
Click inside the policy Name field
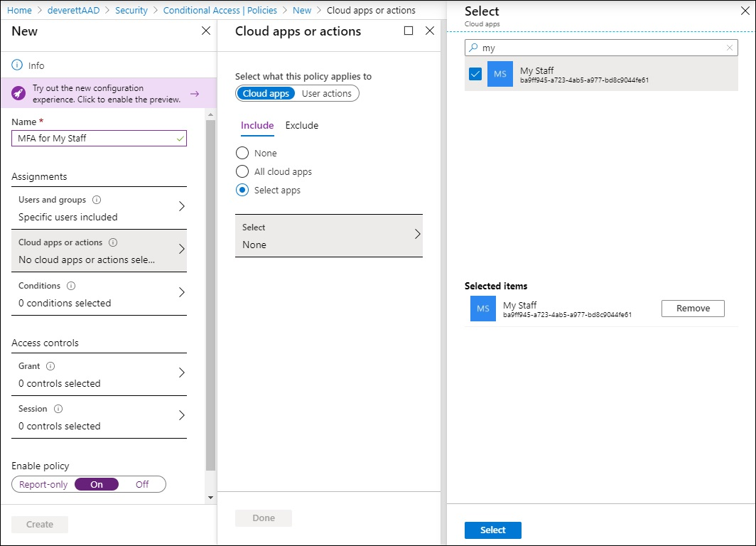click(x=99, y=138)
